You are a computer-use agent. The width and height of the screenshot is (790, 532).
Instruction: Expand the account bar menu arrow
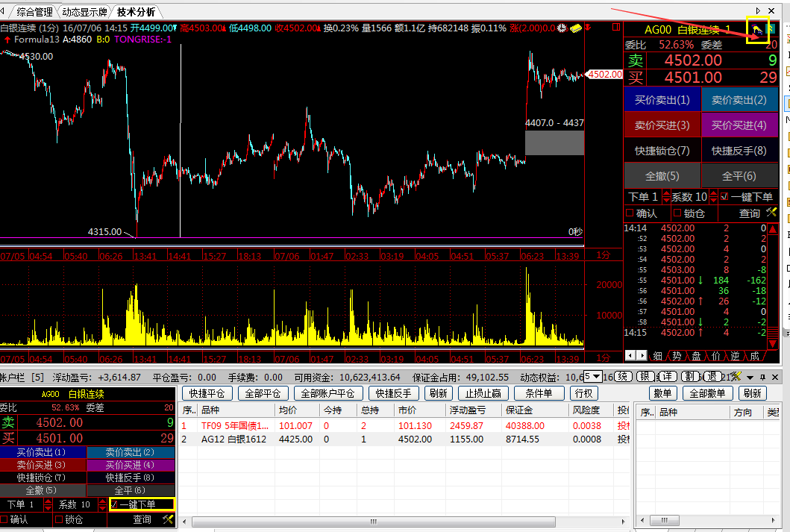pyautogui.click(x=751, y=377)
